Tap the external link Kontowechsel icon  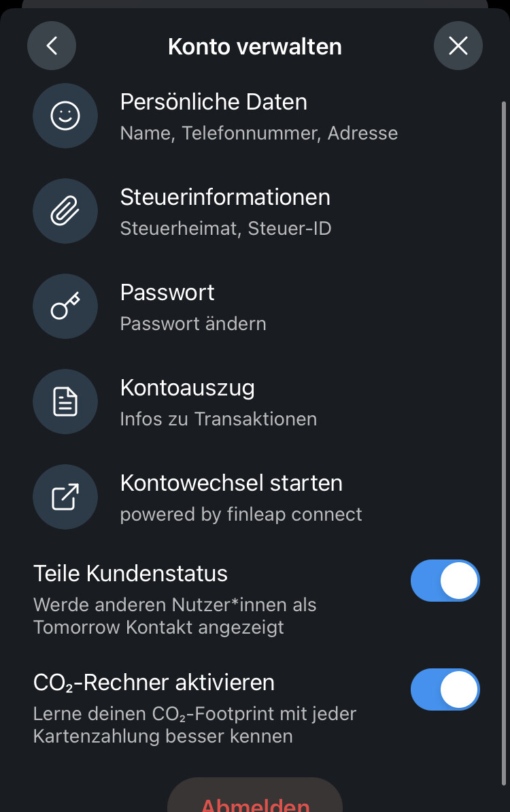click(x=65, y=497)
